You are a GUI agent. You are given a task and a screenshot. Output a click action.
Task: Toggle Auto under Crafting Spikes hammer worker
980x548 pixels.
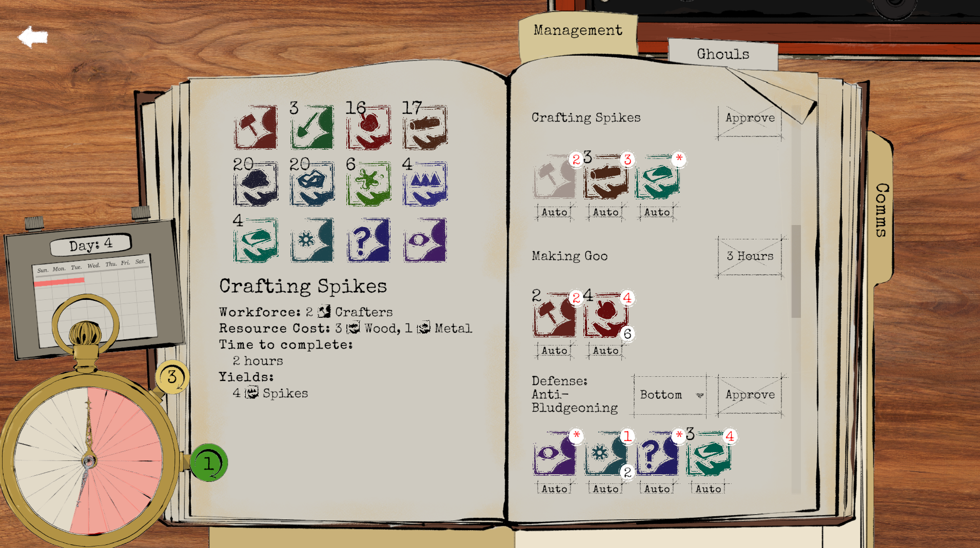[555, 212]
